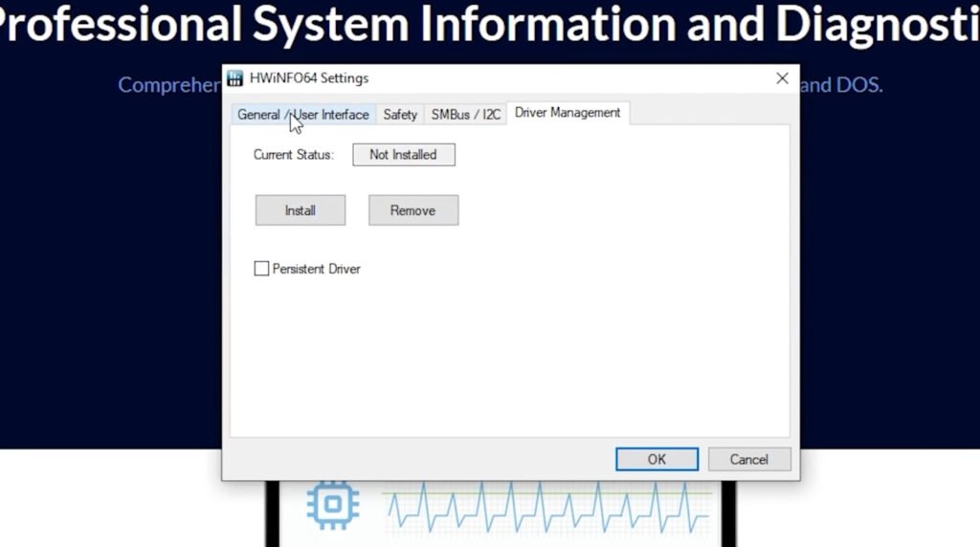Viewport: 980px width, 547px height.
Task: Click the CPU chip icon on webpage
Action: tap(332, 505)
